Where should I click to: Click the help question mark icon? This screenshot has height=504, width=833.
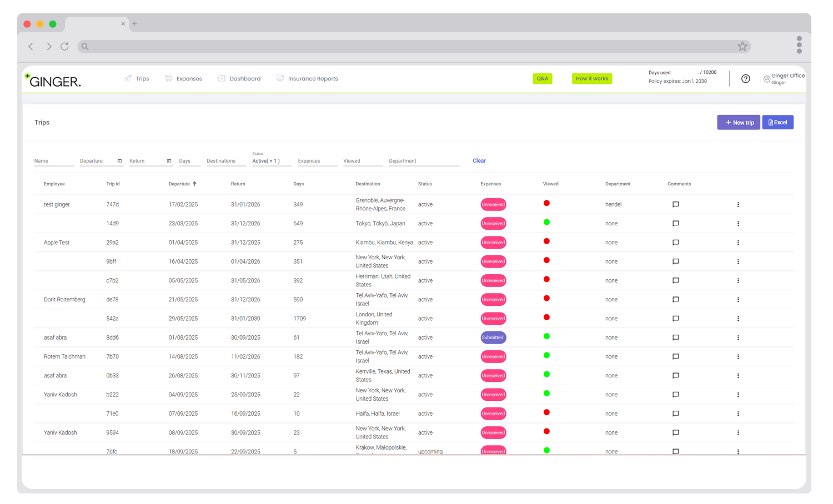[745, 79]
